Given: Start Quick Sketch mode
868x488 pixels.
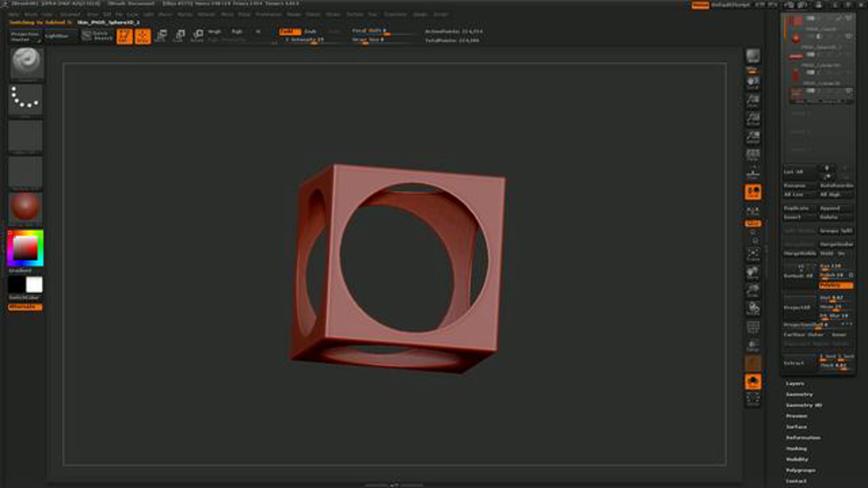Looking at the screenshot, I should pyautogui.click(x=97, y=36).
